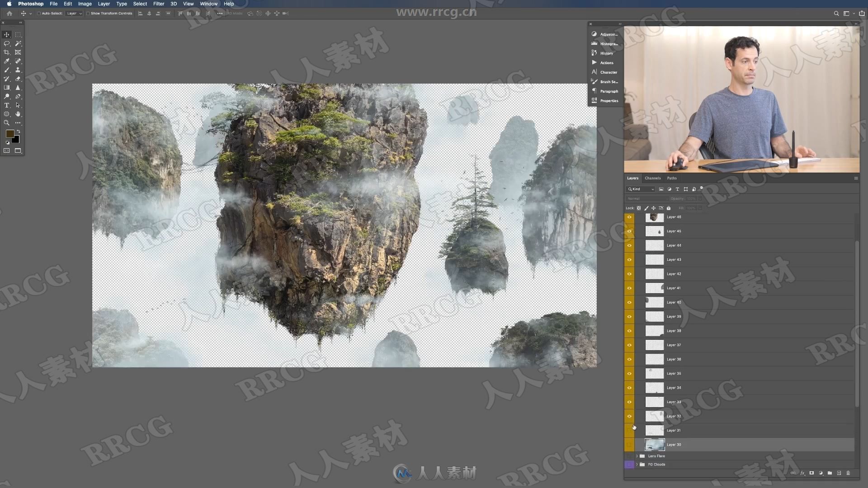Select the Hand tool
This screenshot has width=868, height=488.
[x=18, y=114]
